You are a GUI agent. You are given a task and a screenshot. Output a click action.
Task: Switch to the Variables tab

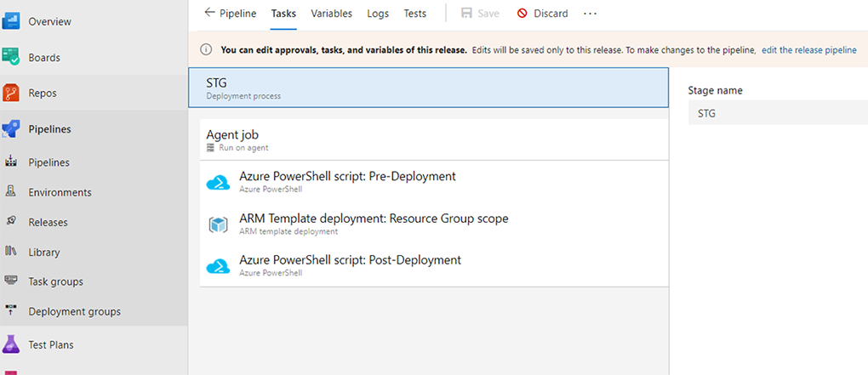(332, 14)
